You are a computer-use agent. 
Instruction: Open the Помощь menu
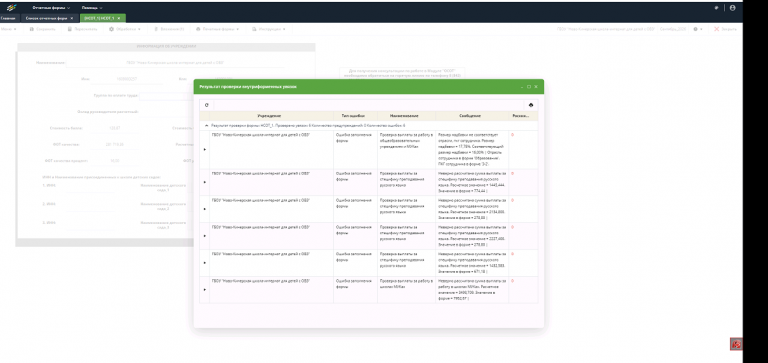pyautogui.click(x=92, y=8)
